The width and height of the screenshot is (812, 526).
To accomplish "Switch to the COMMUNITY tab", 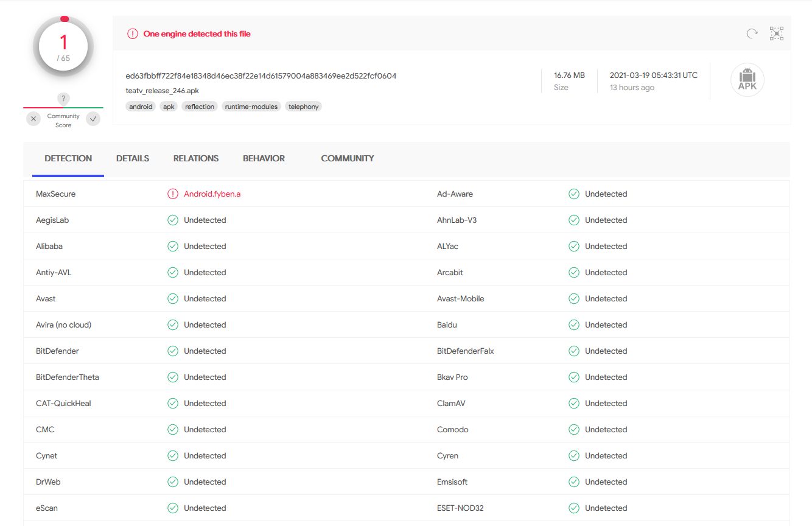I will (x=348, y=159).
